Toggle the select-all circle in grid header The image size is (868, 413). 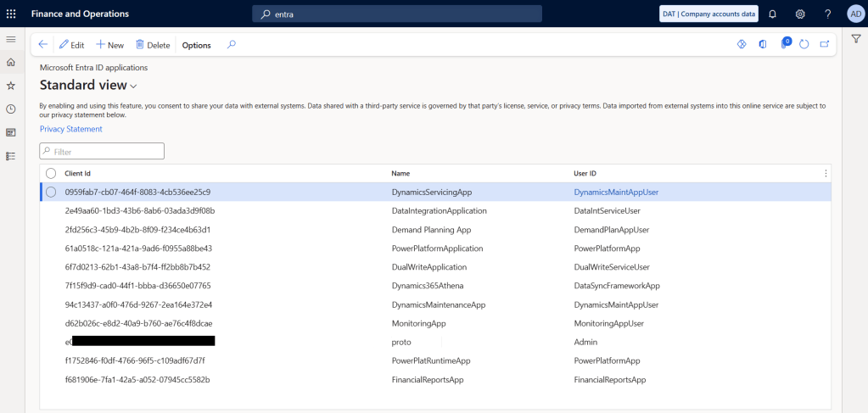click(51, 173)
